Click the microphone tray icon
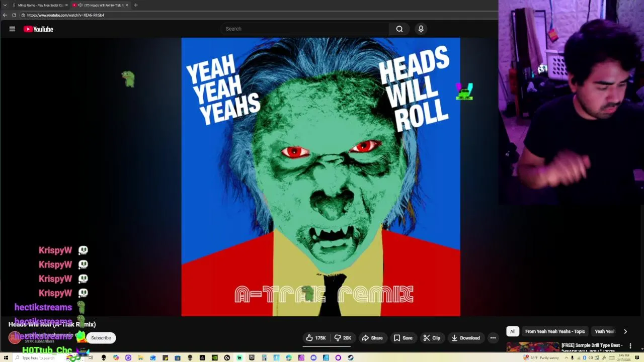The image size is (644, 362). coord(572,357)
